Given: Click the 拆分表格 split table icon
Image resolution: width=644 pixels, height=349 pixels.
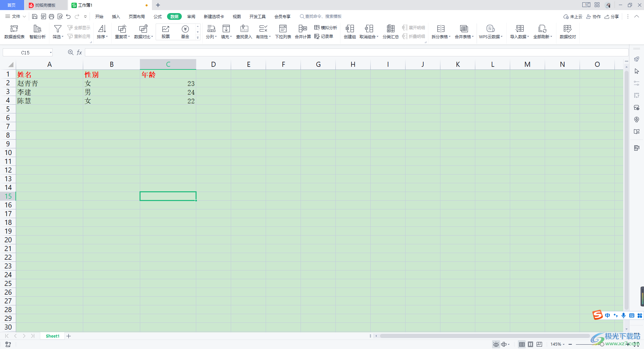Looking at the screenshot, I should [x=441, y=29].
